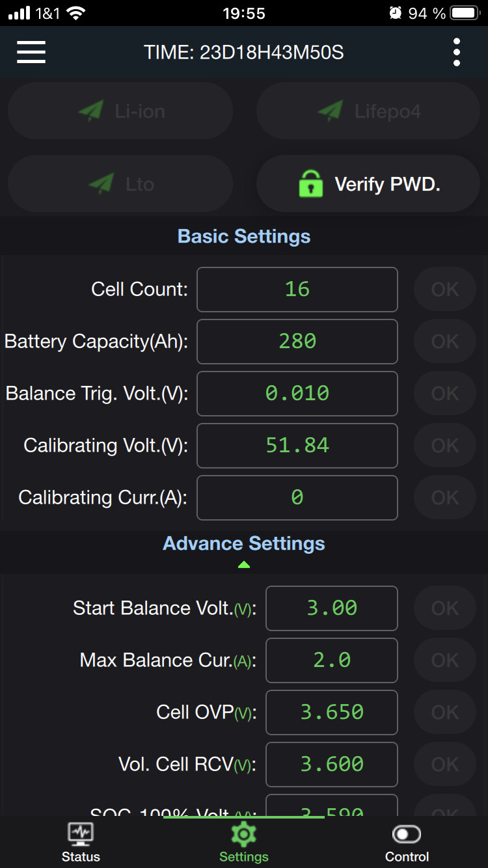Tap the Lto paper plane icon
This screenshot has height=868, width=488.
click(x=102, y=184)
